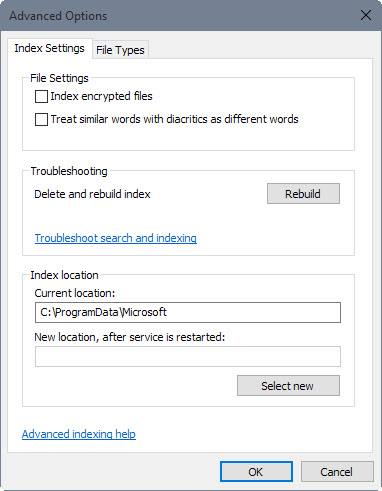Click the 'Delete and rebuild index' text
Viewport: 382px width, 491px height.
[92, 194]
